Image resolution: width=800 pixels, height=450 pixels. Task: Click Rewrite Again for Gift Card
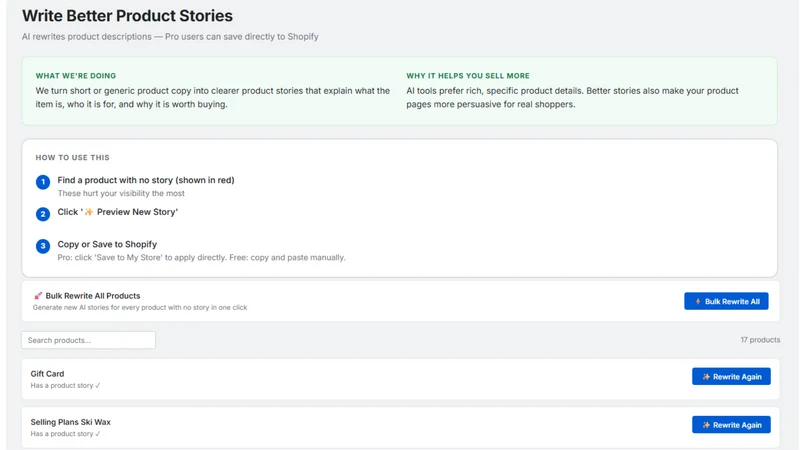[731, 377]
